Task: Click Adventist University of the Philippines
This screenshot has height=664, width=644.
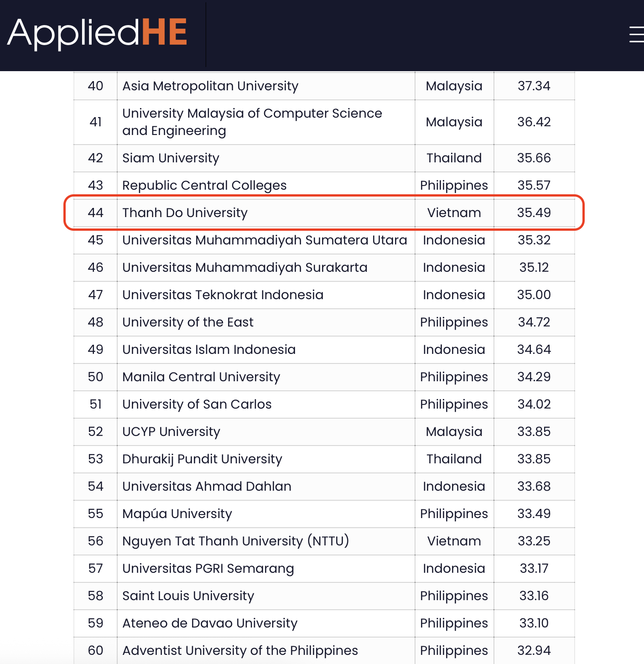Action: pos(240,650)
